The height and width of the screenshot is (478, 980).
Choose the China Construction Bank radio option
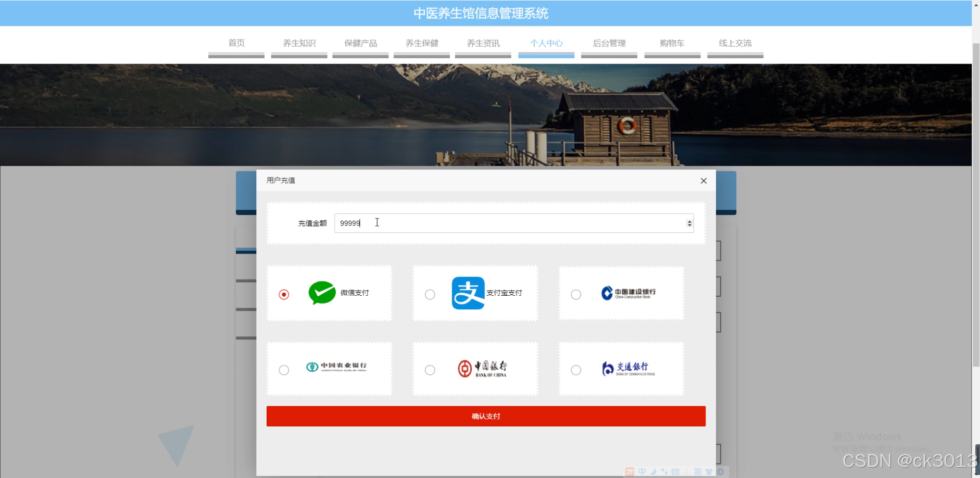(x=576, y=295)
